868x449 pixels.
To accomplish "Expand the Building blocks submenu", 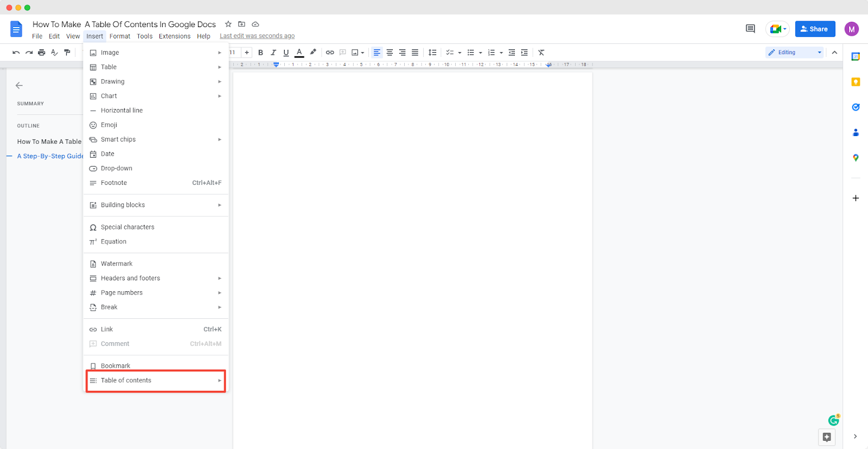I will click(x=156, y=205).
